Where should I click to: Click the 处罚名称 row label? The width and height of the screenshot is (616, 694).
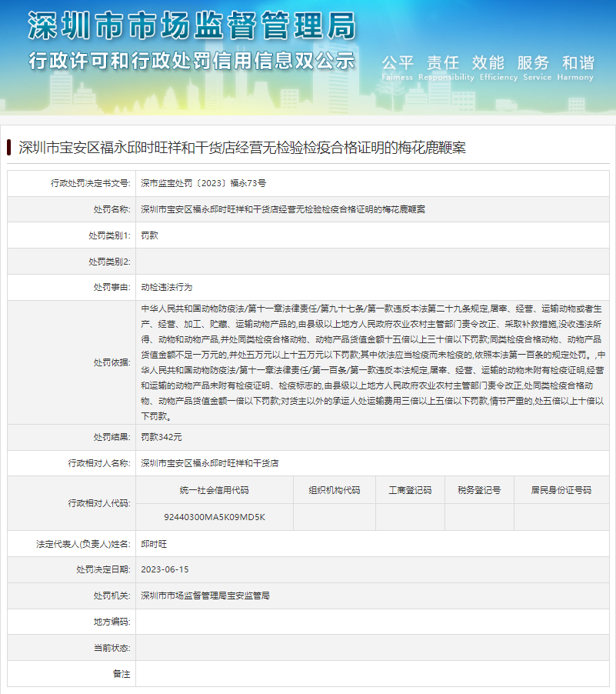(x=112, y=209)
